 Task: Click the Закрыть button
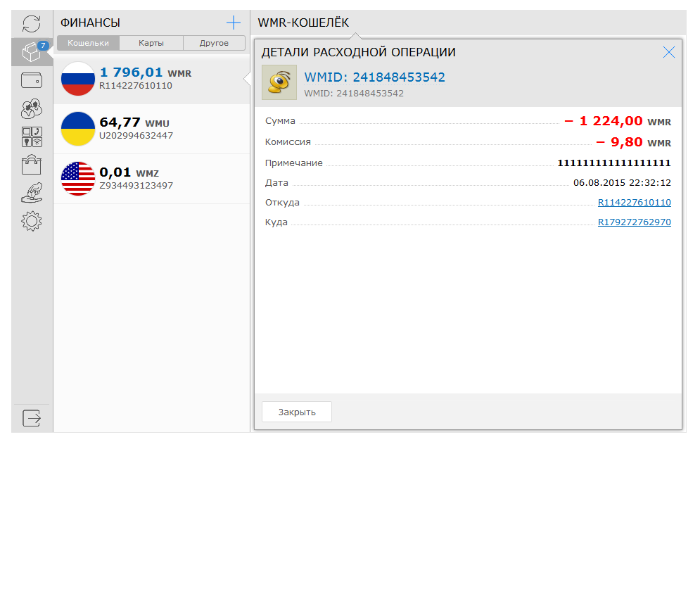click(297, 412)
